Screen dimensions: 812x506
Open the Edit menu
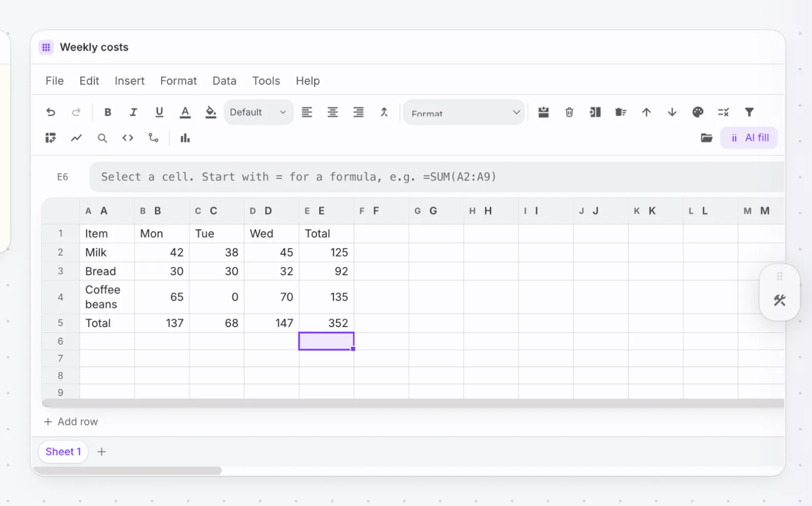pos(89,81)
